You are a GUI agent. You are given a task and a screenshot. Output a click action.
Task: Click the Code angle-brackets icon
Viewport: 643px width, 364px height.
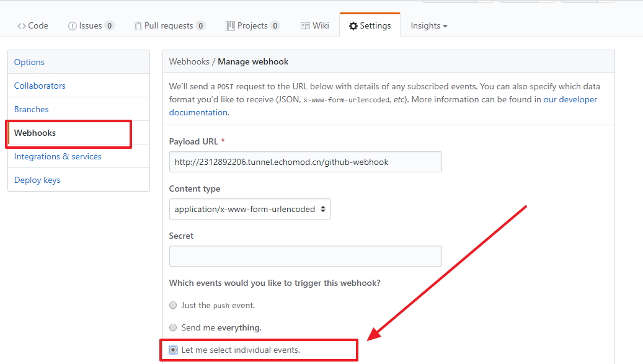(21, 26)
